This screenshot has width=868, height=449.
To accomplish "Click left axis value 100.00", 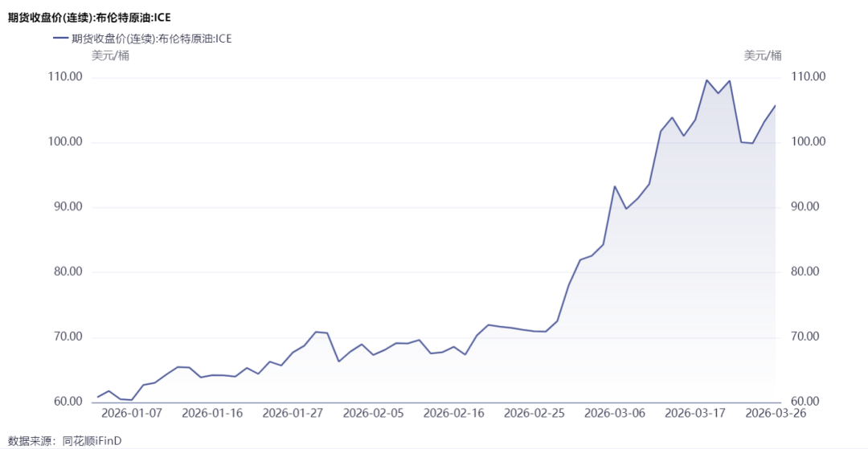I will [x=67, y=142].
